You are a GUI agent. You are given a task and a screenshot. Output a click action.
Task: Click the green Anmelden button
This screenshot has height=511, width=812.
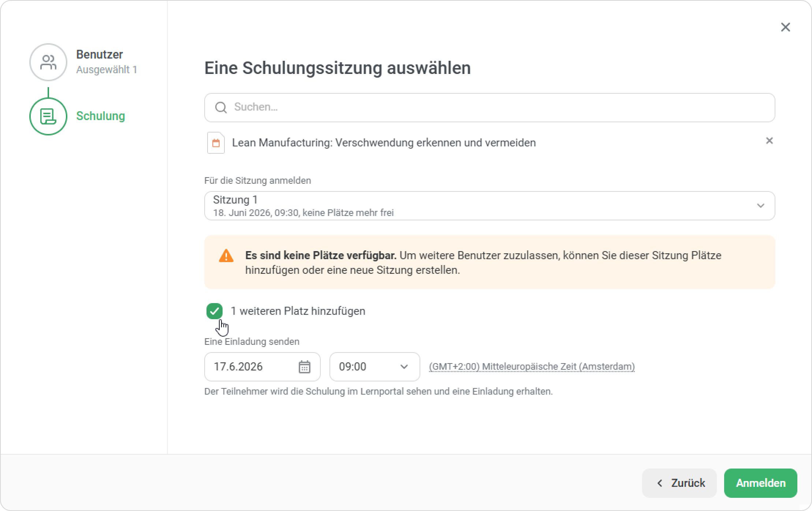(760, 483)
